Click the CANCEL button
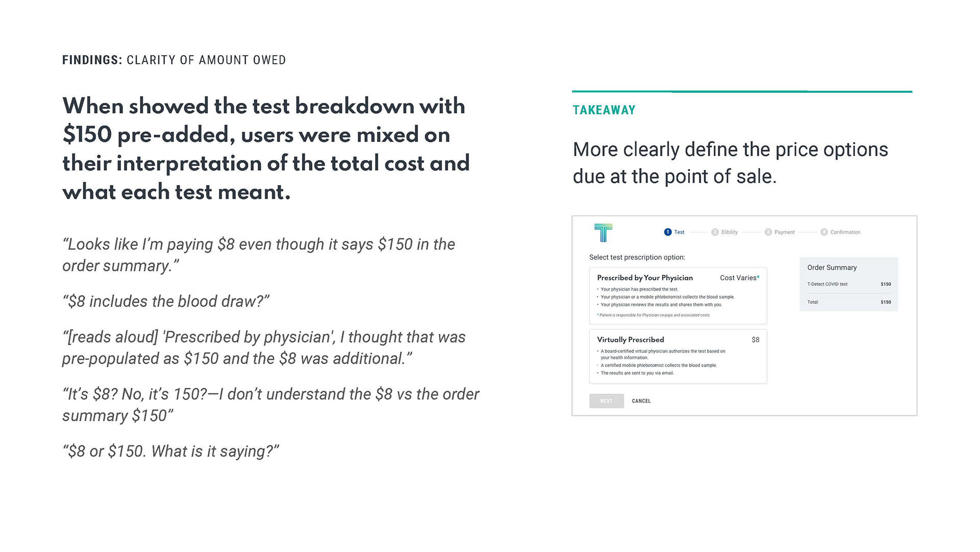The height and width of the screenshot is (552, 980). tap(641, 401)
